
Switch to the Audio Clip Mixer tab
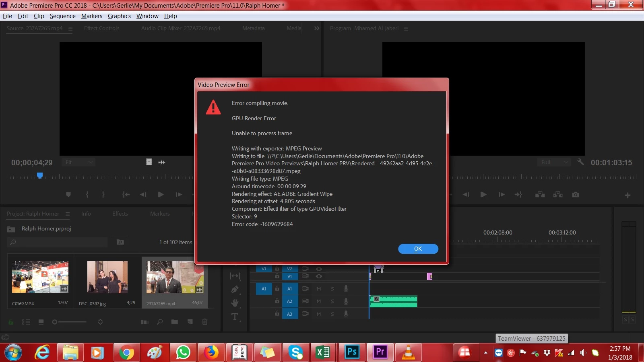(x=181, y=28)
